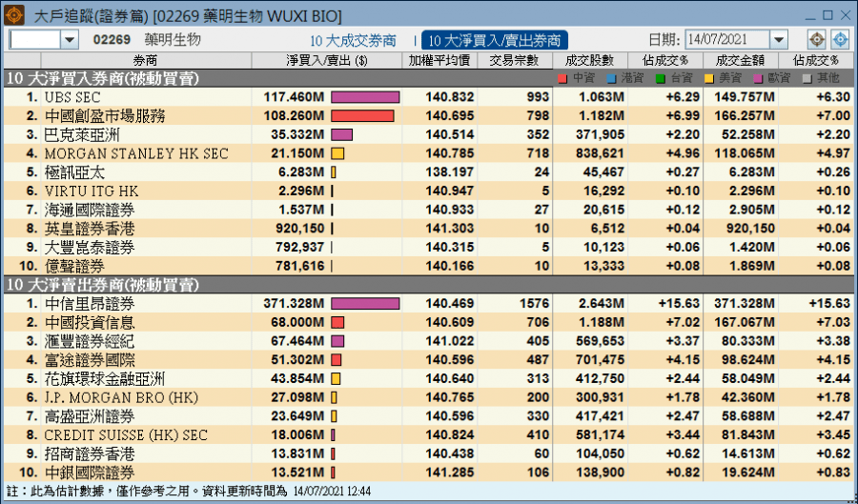858x504 pixels.
Task: Select the 10 大淨買入/賣出券商 tab
Action: pos(495,40)
